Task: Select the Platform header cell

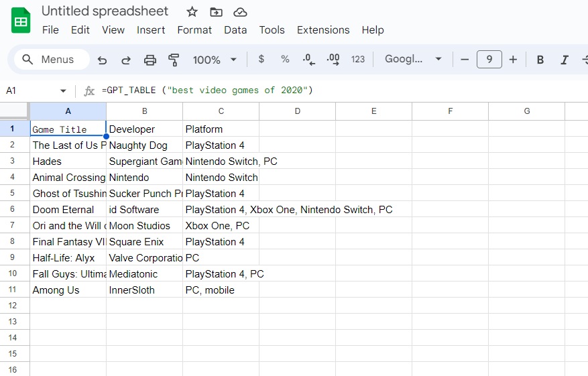Action: click(x=221, y=129)
